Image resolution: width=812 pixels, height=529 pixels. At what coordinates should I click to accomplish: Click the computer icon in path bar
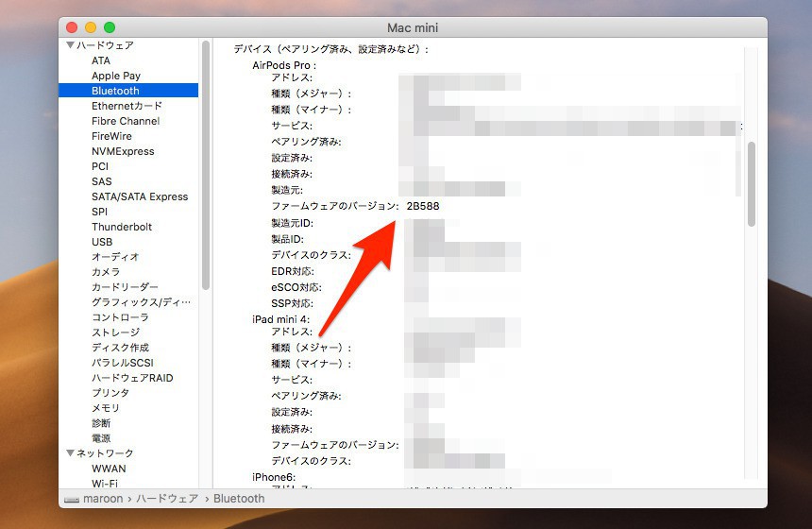coord(72,499)
